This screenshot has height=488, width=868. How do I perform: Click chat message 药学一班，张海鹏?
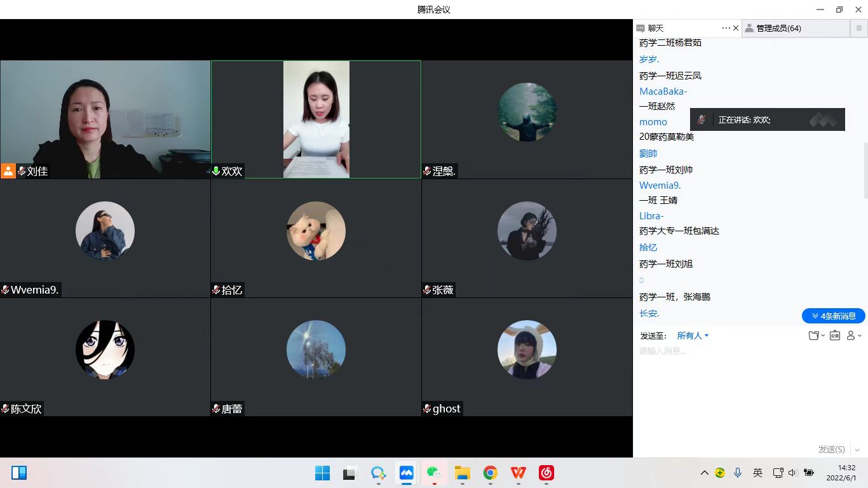(x=675, y=297)
